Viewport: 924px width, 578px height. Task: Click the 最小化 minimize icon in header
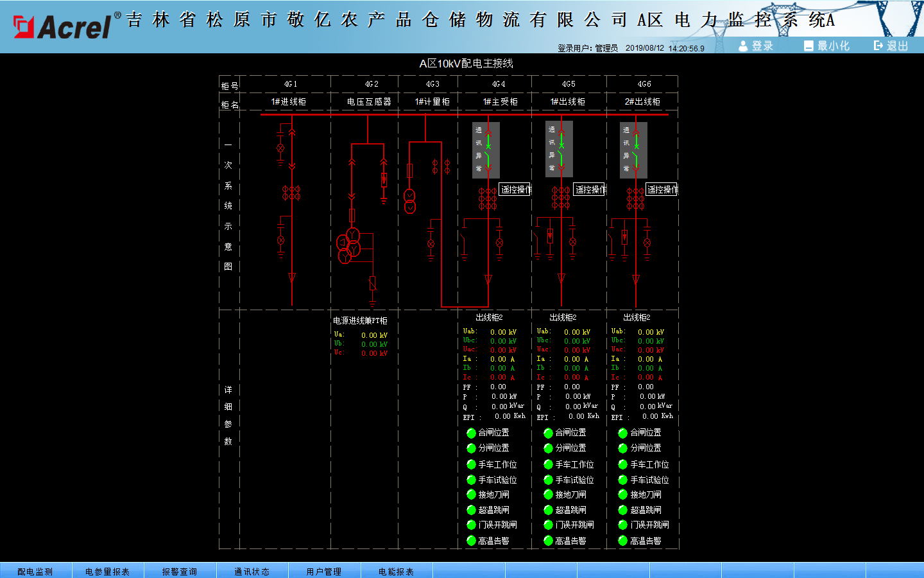coord(809,46)
